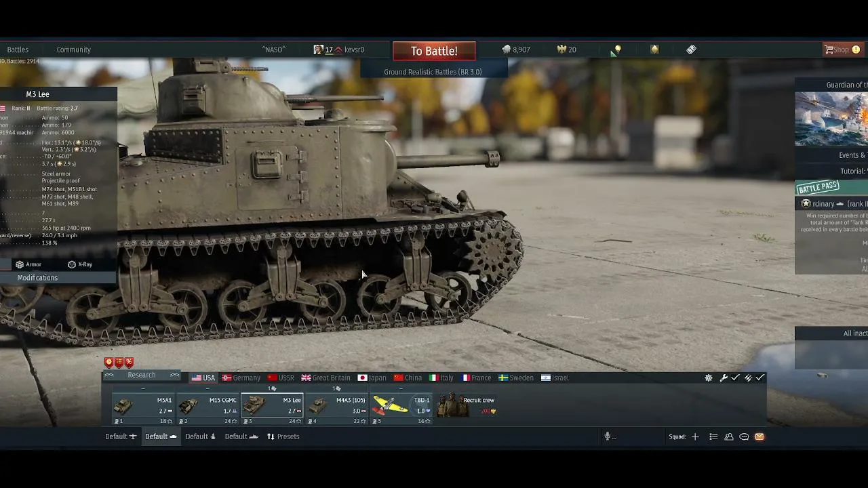
Task: Click the To Battle! button
Action: pyautogui.click(x=434, y=51)
